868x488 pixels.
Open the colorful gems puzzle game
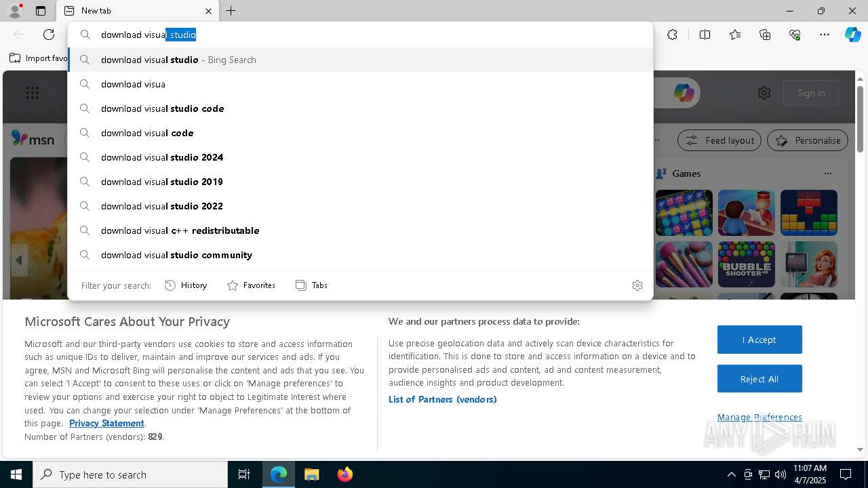(684, 213)
